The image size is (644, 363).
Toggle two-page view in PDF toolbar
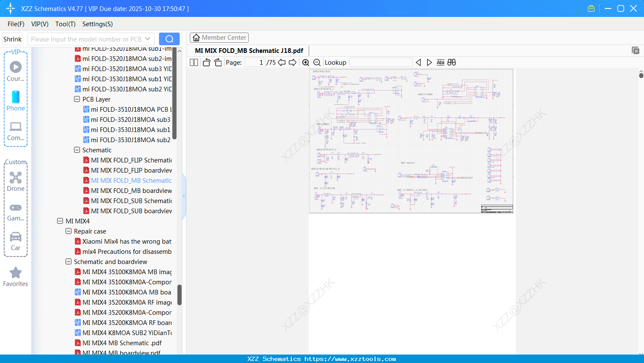194,63
